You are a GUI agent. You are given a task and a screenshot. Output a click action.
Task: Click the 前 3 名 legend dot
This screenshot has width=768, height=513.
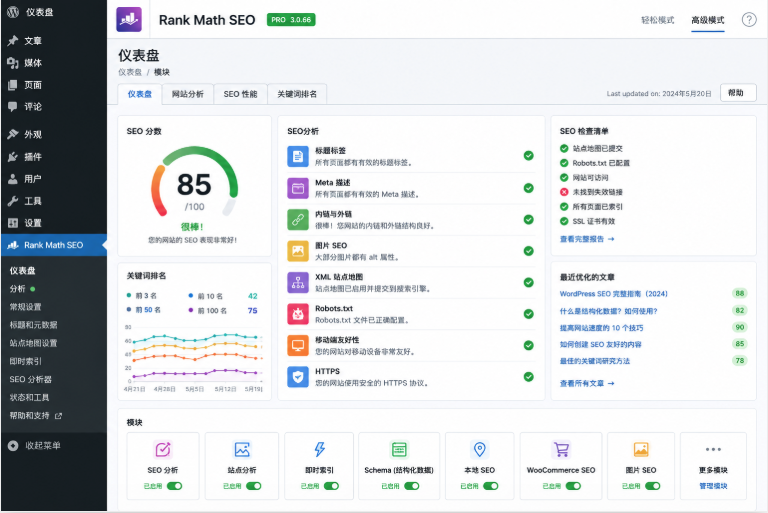coord(129,295)
